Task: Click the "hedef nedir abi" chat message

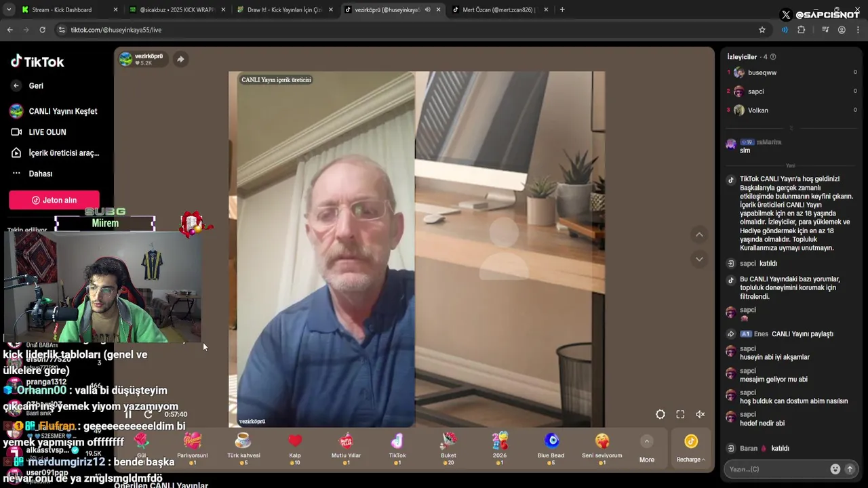Action: pos(762,424)
